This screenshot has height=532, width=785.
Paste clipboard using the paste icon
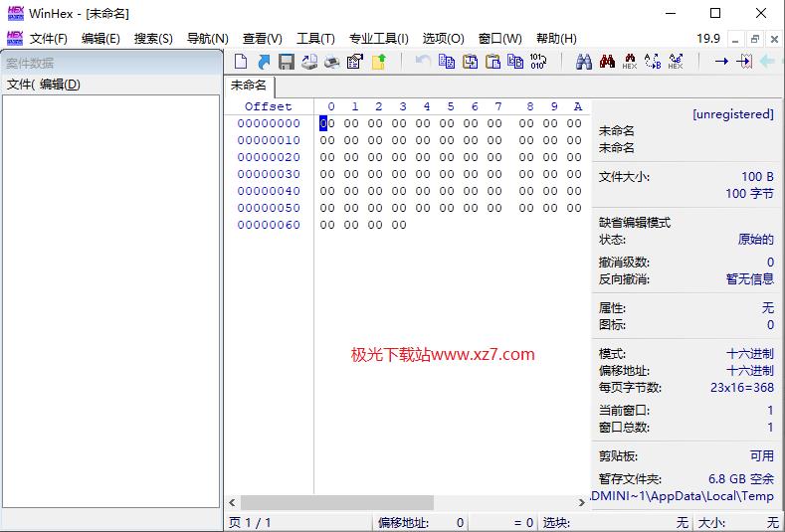coord(493,62)
